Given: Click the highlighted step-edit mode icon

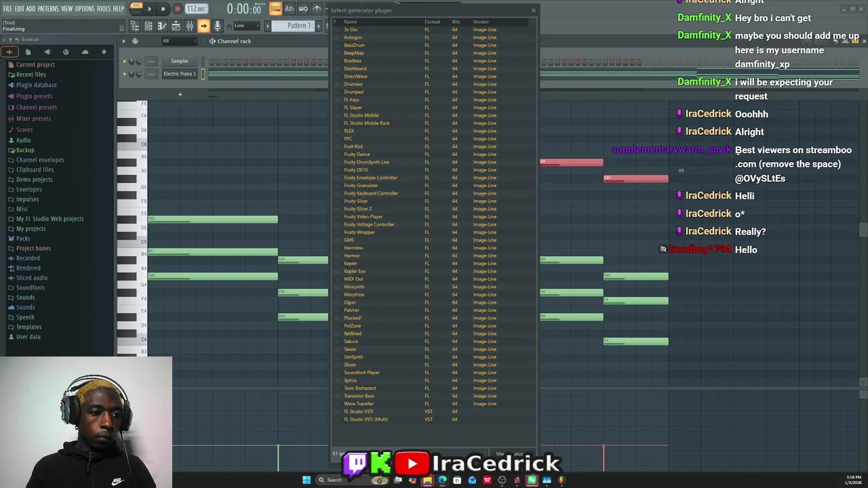Looking at the screenshot, I should tap(275, 8).
